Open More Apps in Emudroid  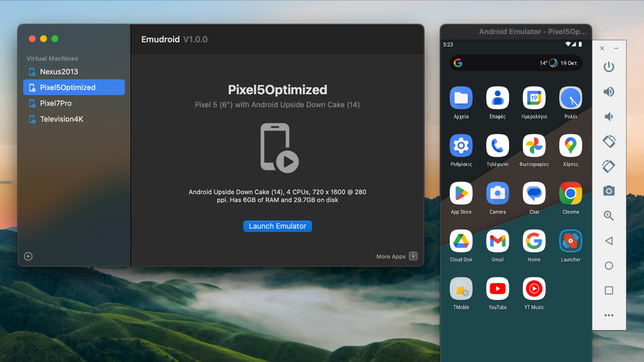pyautogui.click(x=397, y=256)
